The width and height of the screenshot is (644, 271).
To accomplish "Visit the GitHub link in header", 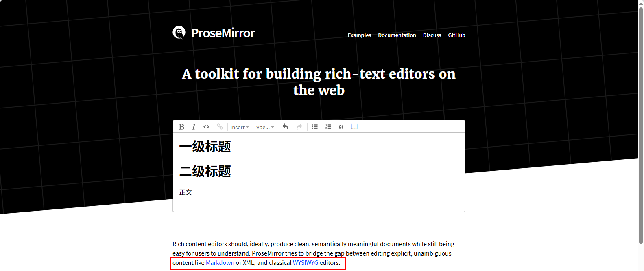I will point(456,35).
